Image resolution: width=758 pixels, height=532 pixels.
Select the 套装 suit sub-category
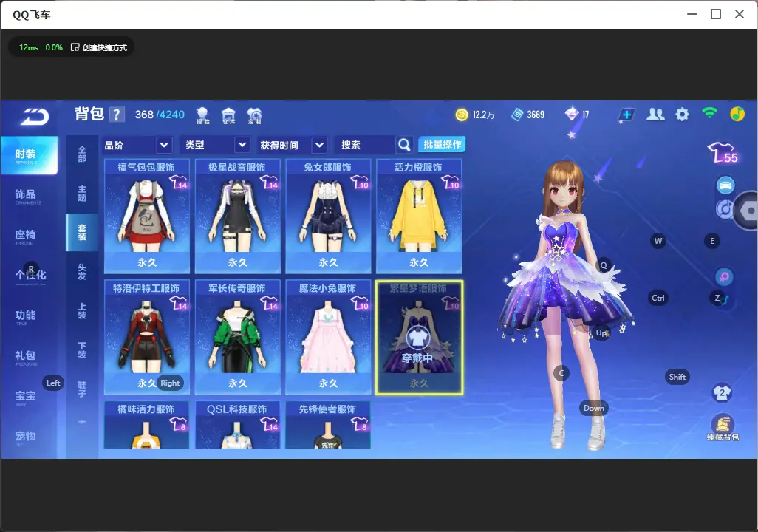pyautogui.click(x=82, y=232)
